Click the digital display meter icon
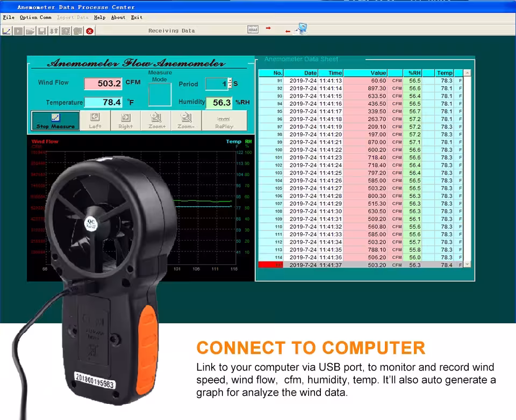This screenshot has height=420, width=516. coord(253,30)
